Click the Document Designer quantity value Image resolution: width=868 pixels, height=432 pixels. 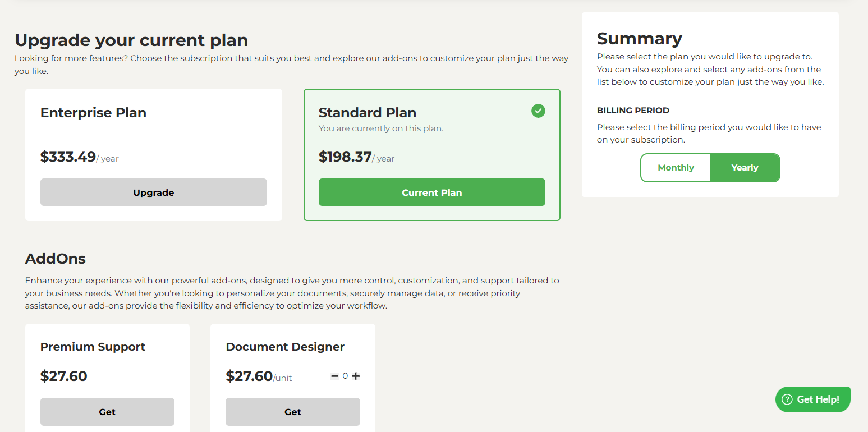pos(345,376)
